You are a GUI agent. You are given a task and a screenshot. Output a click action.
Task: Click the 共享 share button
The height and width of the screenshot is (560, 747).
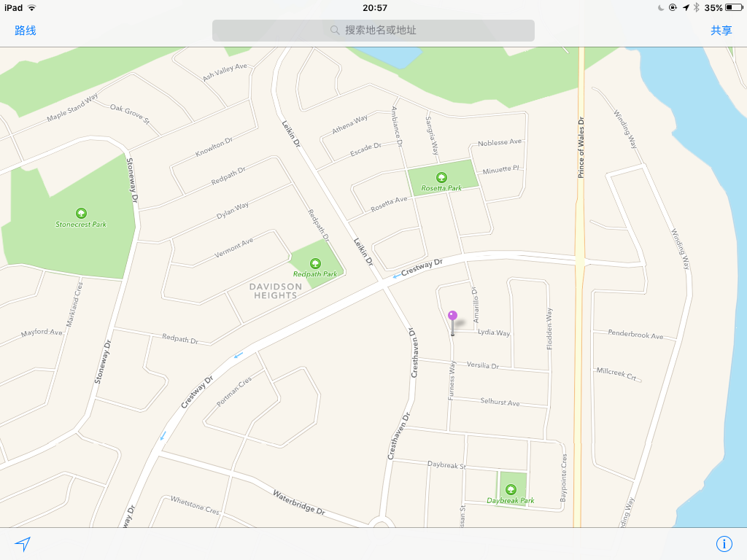(721, 31)
